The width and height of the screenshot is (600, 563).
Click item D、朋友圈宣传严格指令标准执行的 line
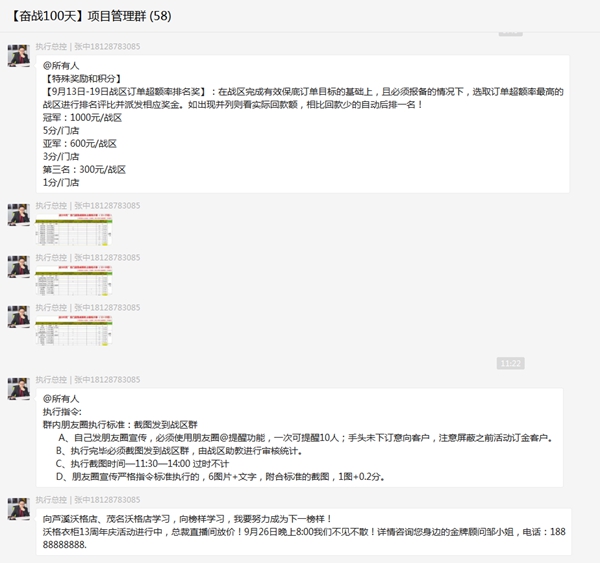click(x=220, y=477)
